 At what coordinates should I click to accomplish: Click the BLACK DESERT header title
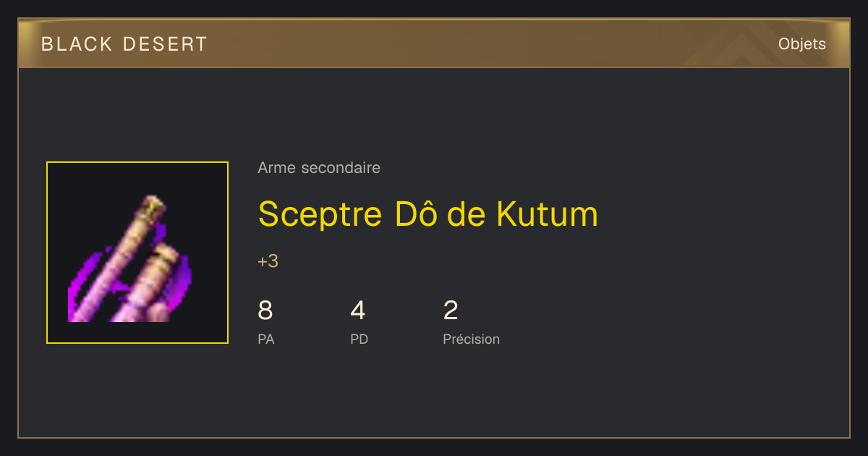point(124,44)
